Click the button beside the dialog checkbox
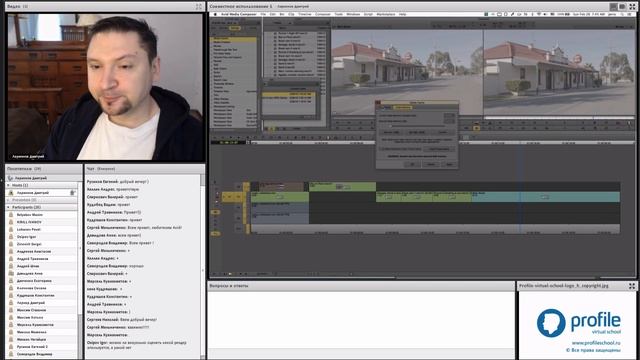Screen dimensions: 640x360 coord(439,149)
